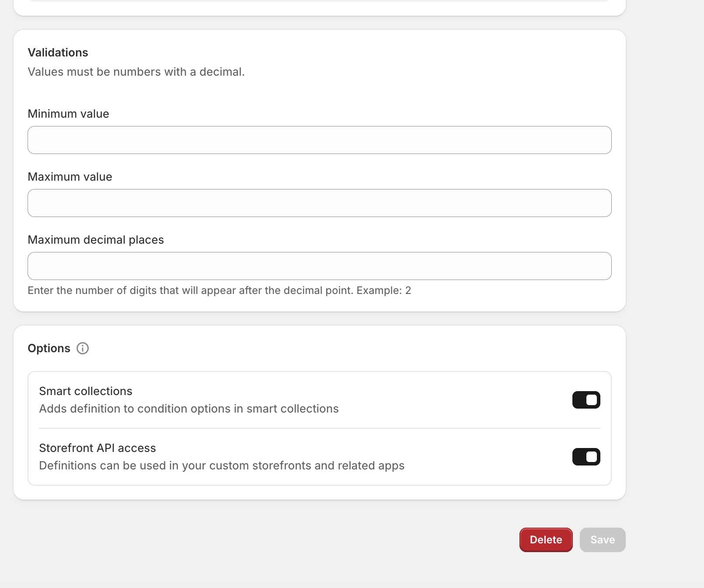Click the Storefront API access title
This screenshot has width=704, height=588.
[98, 448]
